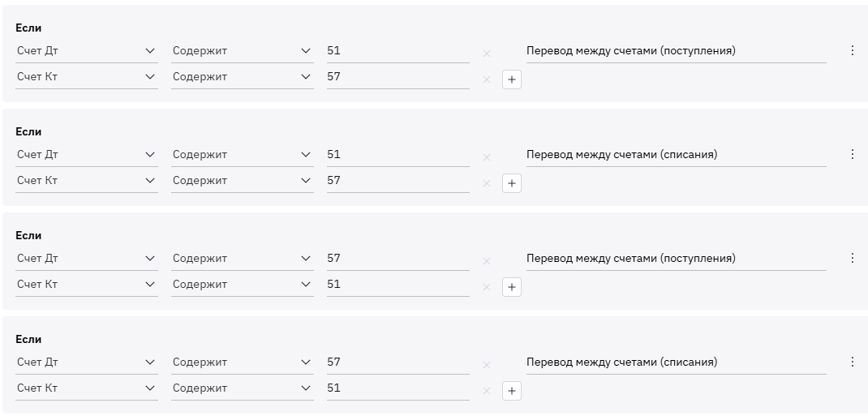Expand the Счет Кт dropdown in the third rule

[87, 284]
